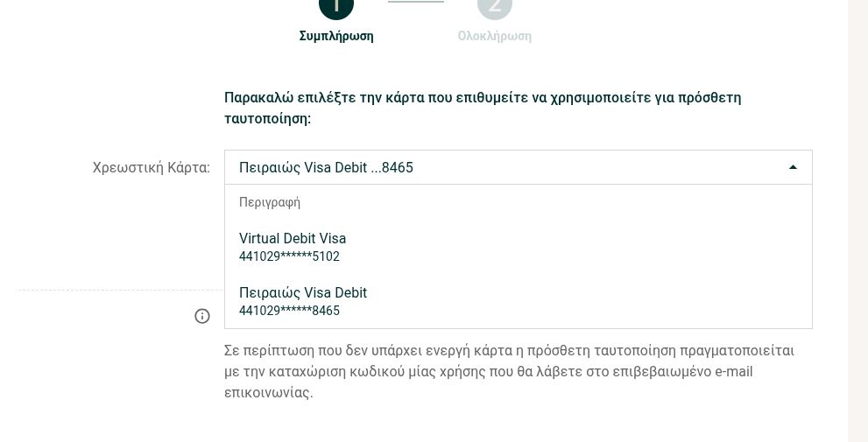
Task: Click the helper note about one-time code
Action: 509,372
